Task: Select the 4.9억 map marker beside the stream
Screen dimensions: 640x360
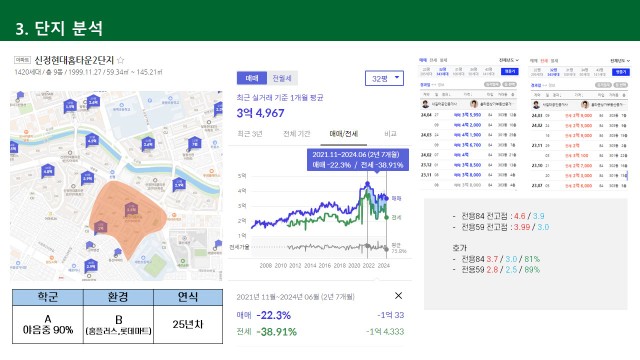Action: pos(92,140)
